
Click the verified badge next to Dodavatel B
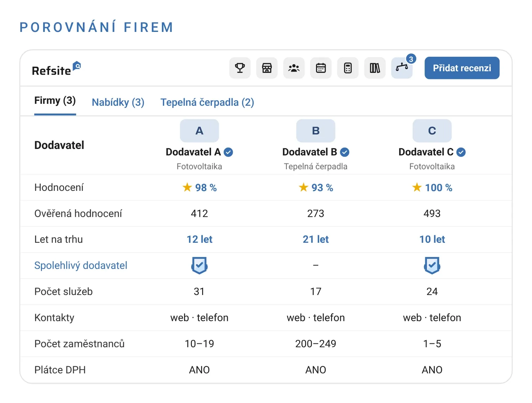(344, 152)
